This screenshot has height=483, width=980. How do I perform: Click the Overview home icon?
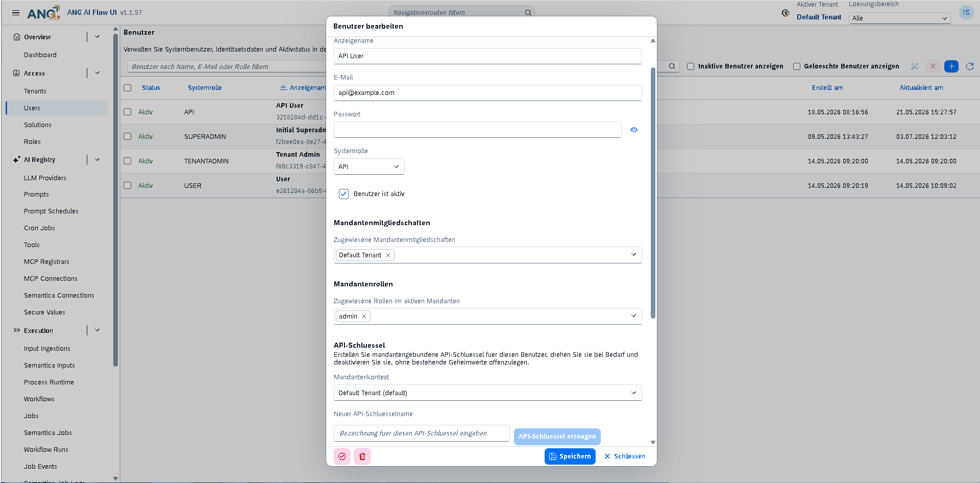[17, 37]
